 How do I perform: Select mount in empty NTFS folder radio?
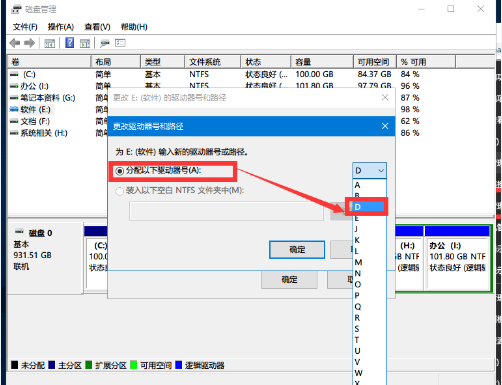click(x=119, y=191)
